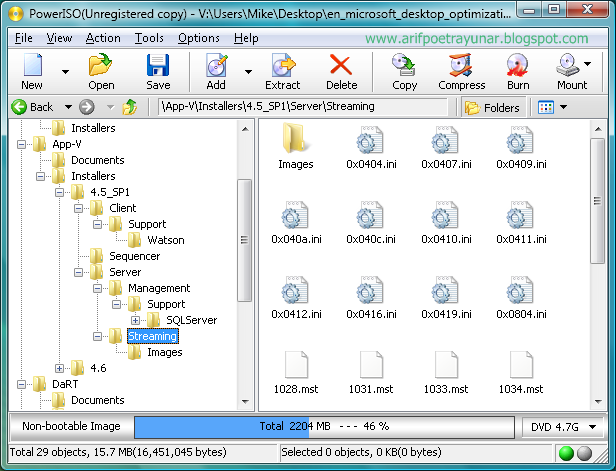Open the view mode dropdown arrow
The height and width of the screenshot is (471, 616).
pyautogui.click(x=563, y=107)
